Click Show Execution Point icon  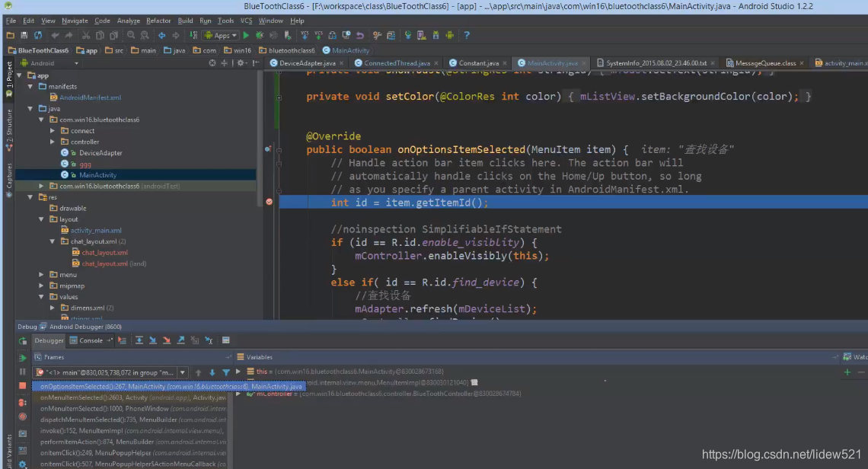pos(123,340)
